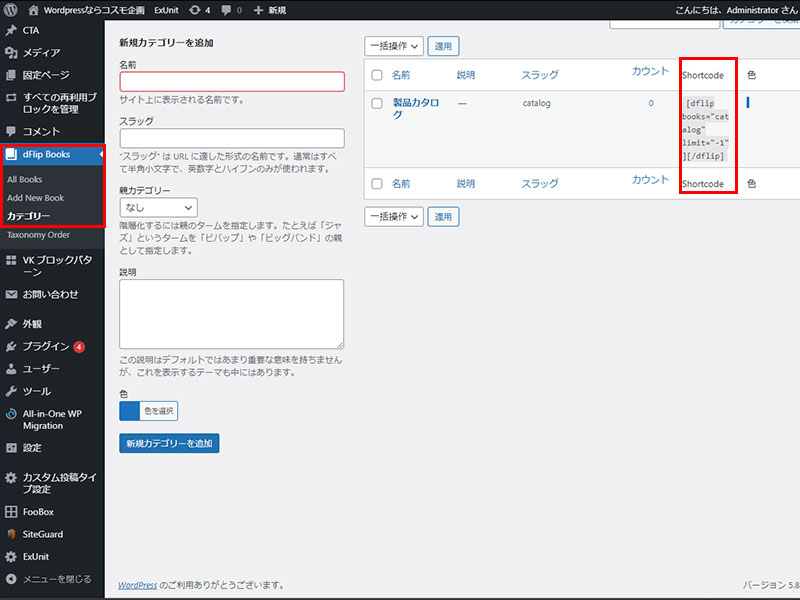Tick the 製品カタログ row checkbox
Viewport: 800px width, 600px height.
[377, 103]
